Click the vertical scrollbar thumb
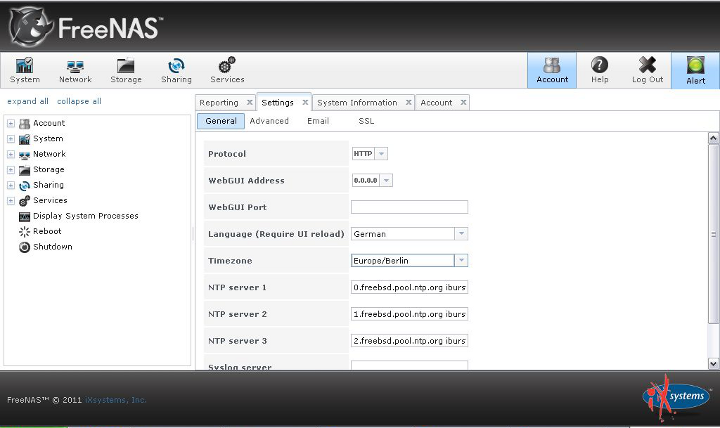The width and height of the screenshot is (720, 428). (x=713, y=234)
